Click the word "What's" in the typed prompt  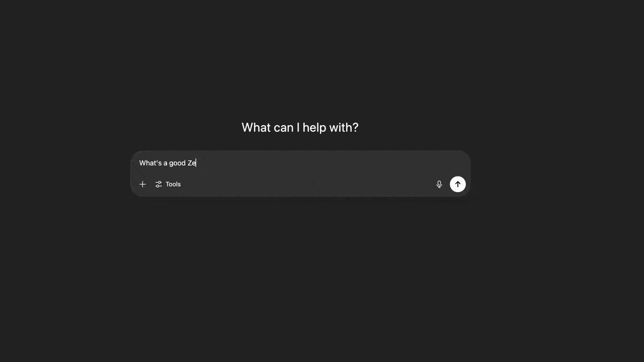[150, 163]
